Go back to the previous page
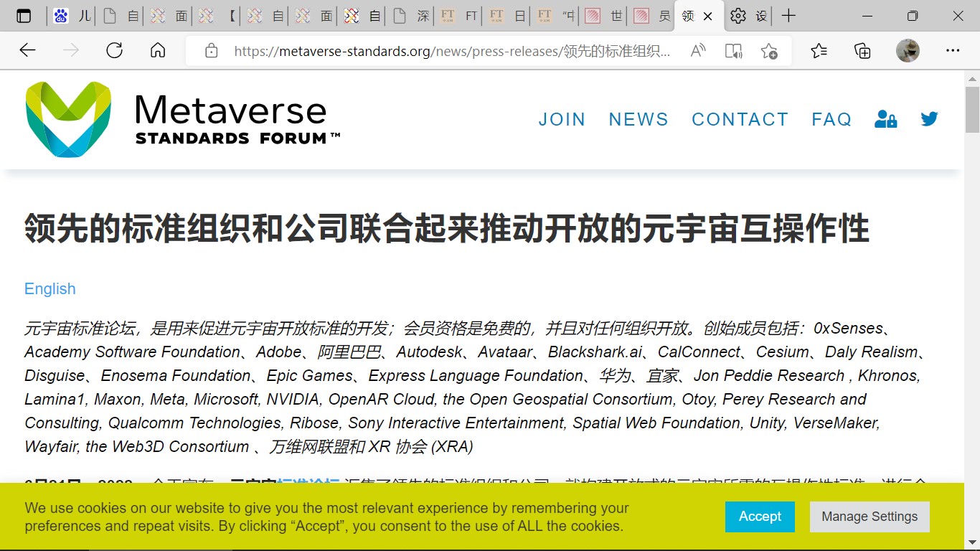 coord(27,50)
